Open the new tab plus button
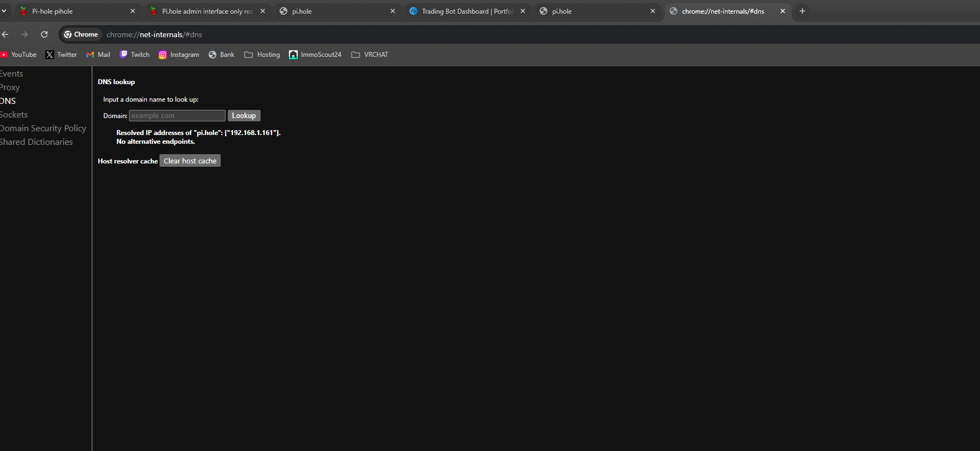The image size is (980, 451). [x=802, y=11]
